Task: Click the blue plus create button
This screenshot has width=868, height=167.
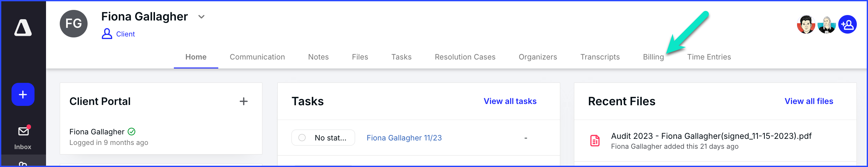Action: [23, 94]
